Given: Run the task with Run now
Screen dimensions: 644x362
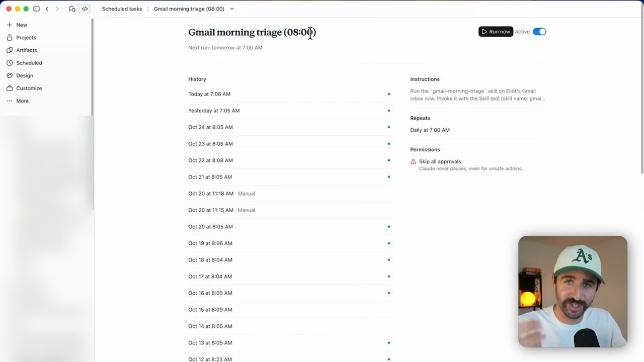Looking at the screenshot, I should [496, 32].
